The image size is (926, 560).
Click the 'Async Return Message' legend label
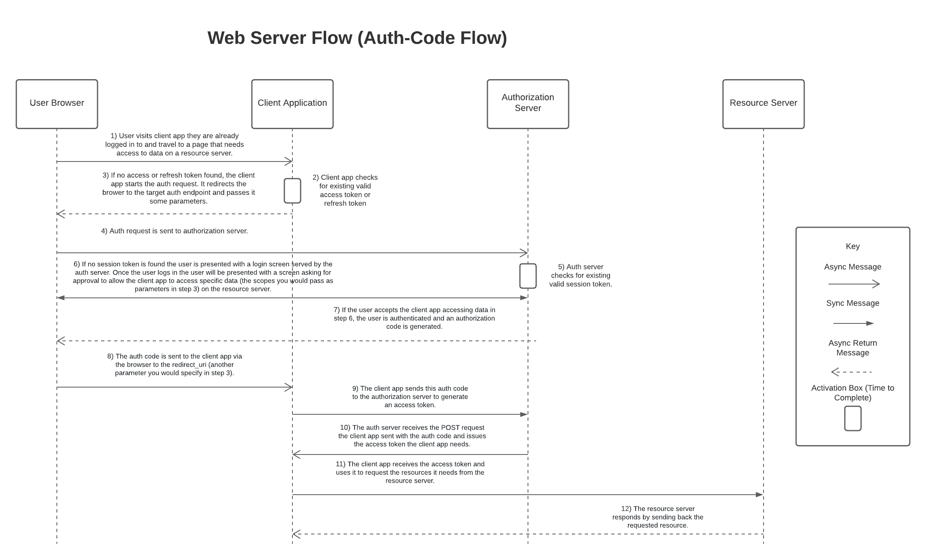(853, 348)
